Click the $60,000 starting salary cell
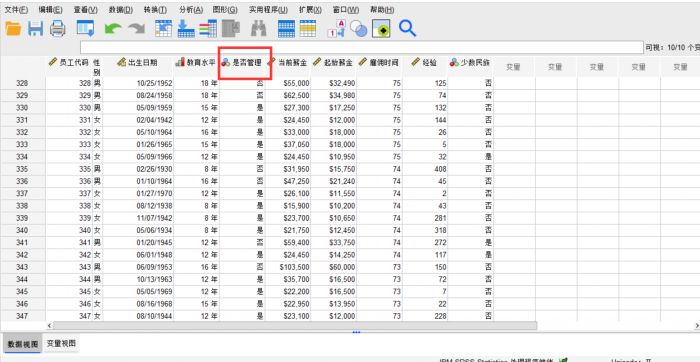Screen dimensions: 700x362 click(333, 267)
